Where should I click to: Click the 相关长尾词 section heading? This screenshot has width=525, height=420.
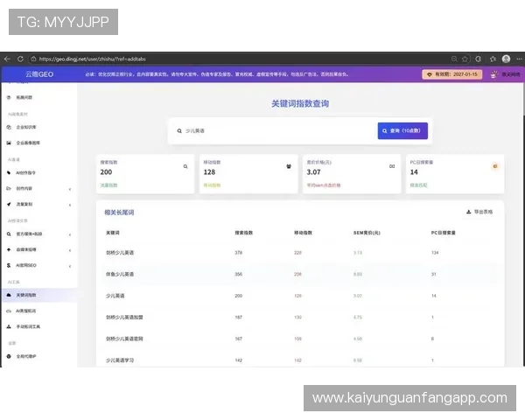pyautogui.click(x=119, y=213)
